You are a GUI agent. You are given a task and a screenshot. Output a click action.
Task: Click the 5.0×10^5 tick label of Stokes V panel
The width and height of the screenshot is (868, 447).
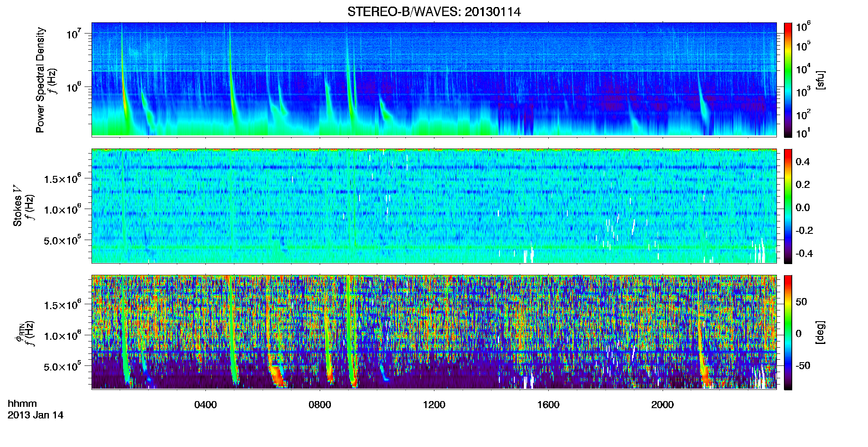[63, 240]
